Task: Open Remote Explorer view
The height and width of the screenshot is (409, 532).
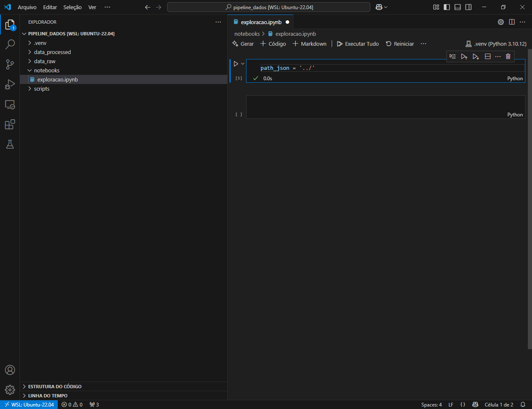Action: 10,104
